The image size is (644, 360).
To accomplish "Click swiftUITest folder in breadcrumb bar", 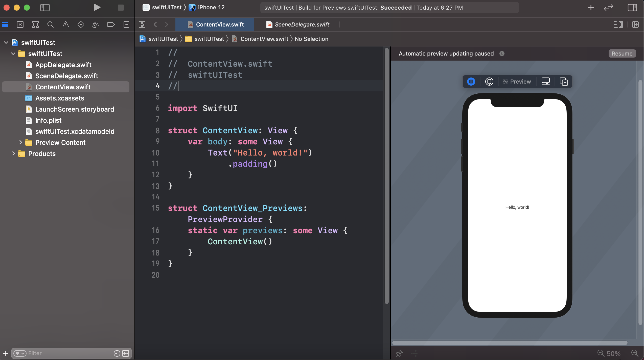I will (204, 39).
